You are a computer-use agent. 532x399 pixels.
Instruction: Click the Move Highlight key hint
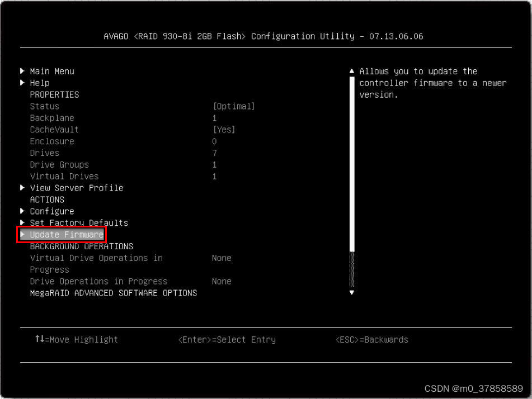(77, 340)
